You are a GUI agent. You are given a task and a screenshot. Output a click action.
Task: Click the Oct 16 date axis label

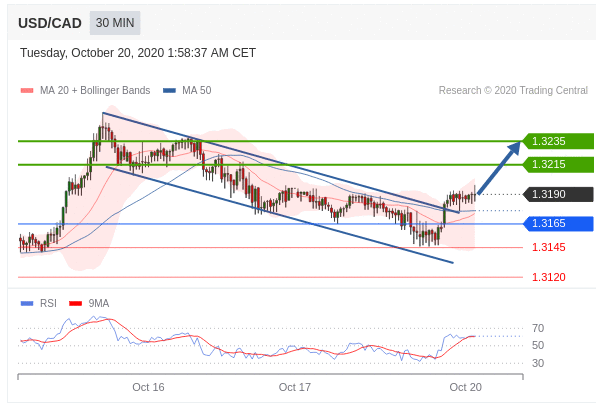click(148, 387)
